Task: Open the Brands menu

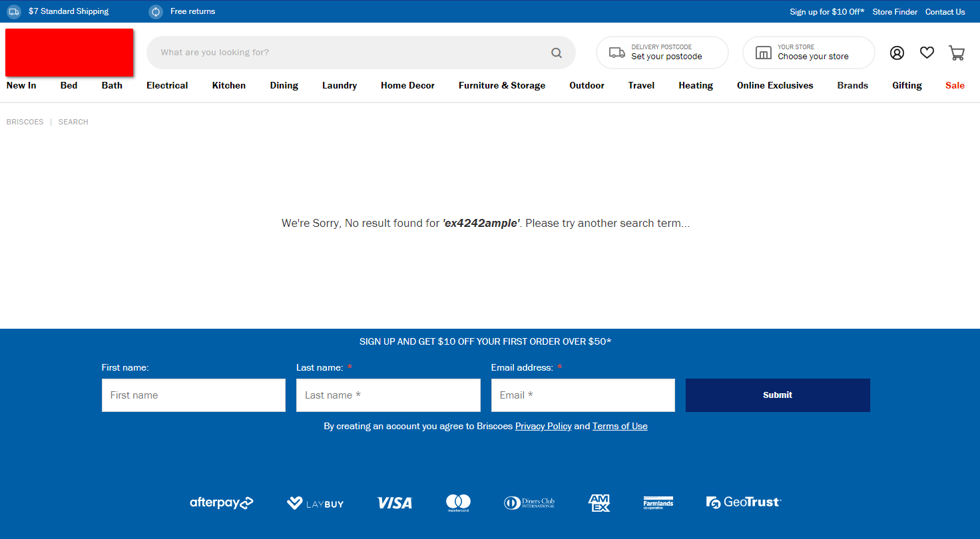Action: coord(853,85)
